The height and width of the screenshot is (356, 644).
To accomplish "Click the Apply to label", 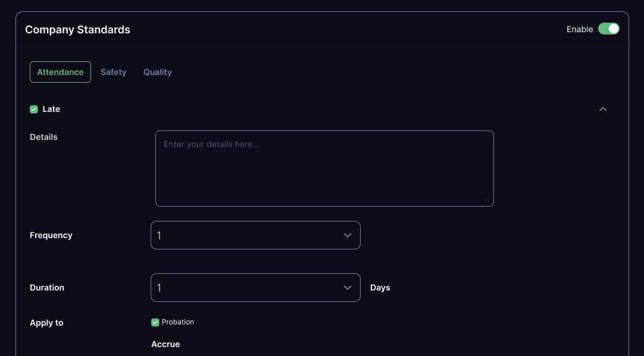I will [46, 323].
